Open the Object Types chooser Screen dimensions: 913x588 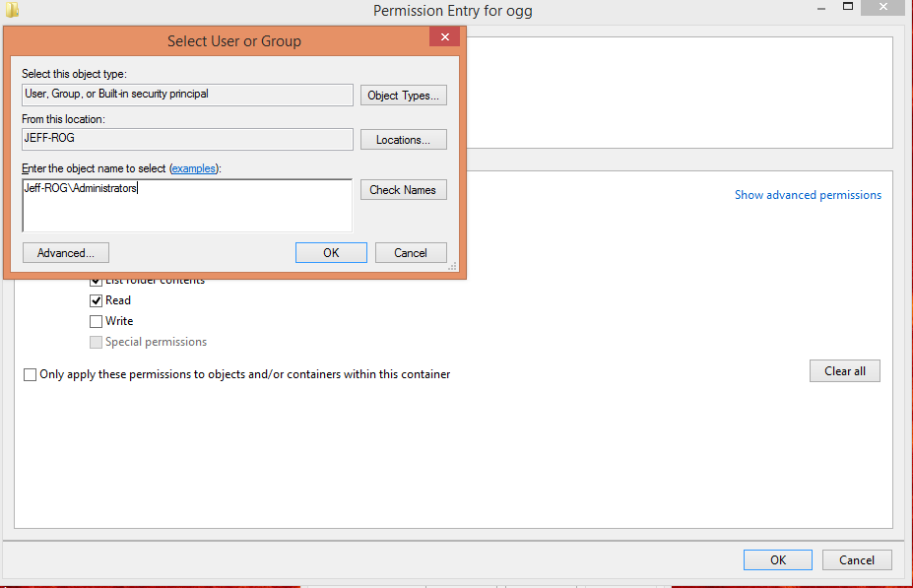[403, 96]
